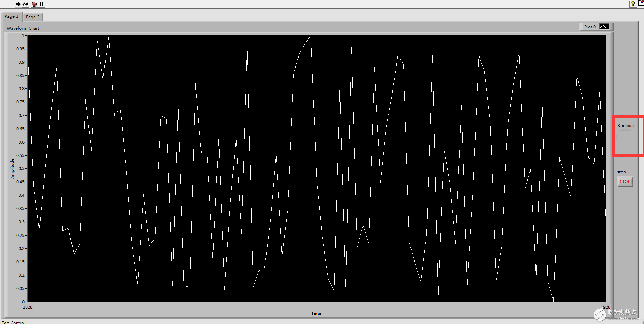Click the y-axis minimum value 0

click(23, 302)
